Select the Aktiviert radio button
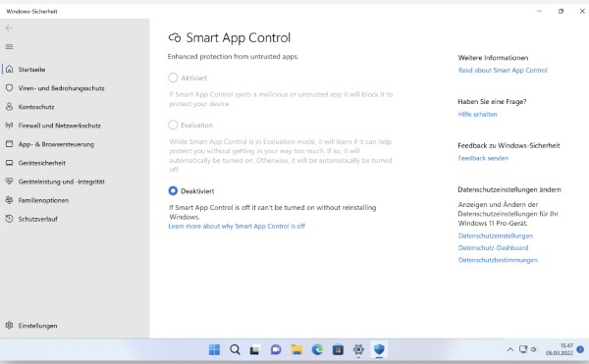The width and height of the screenshot is (589, 364). coord(173,78)
